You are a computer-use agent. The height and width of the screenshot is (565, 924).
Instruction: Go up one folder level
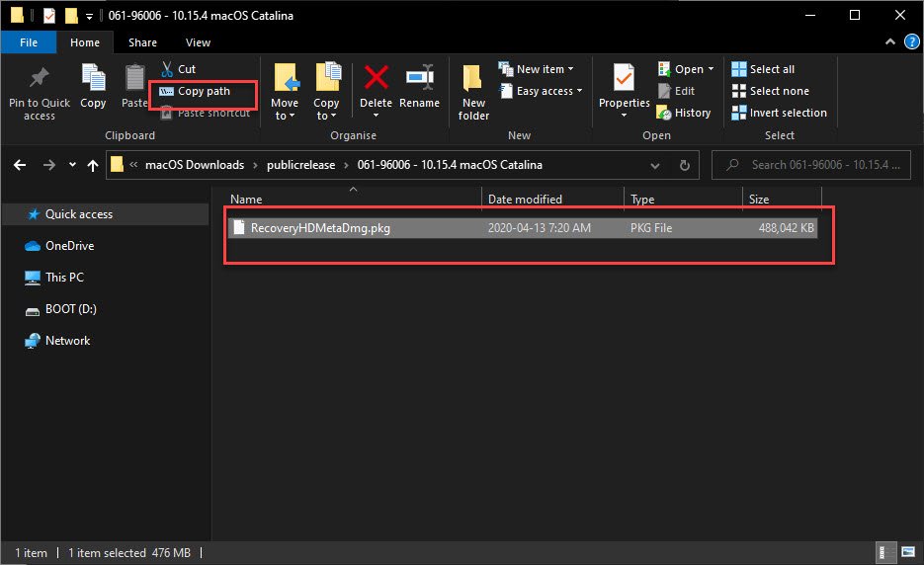[93, 166]
